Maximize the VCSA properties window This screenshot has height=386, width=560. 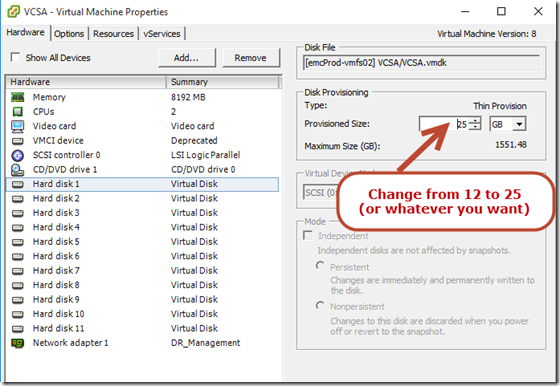501,11
